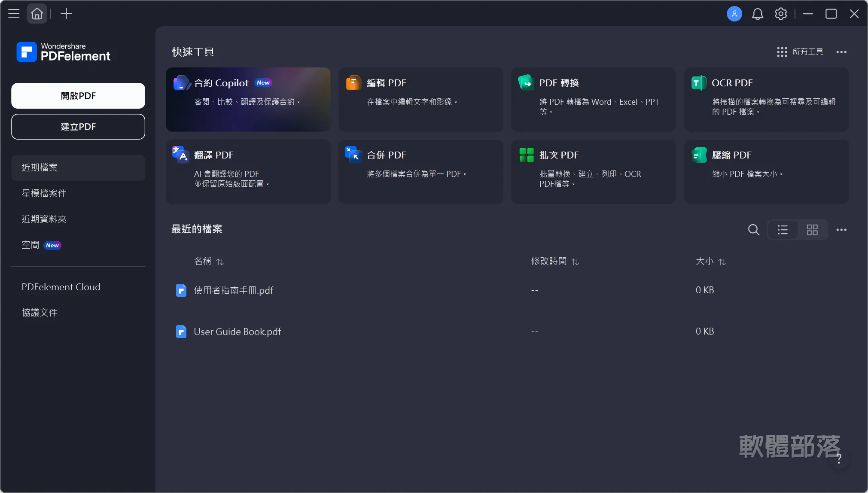Select 空間 in the sidebar
This screenshot has height=493, width=868.
(x=78, y=245)
